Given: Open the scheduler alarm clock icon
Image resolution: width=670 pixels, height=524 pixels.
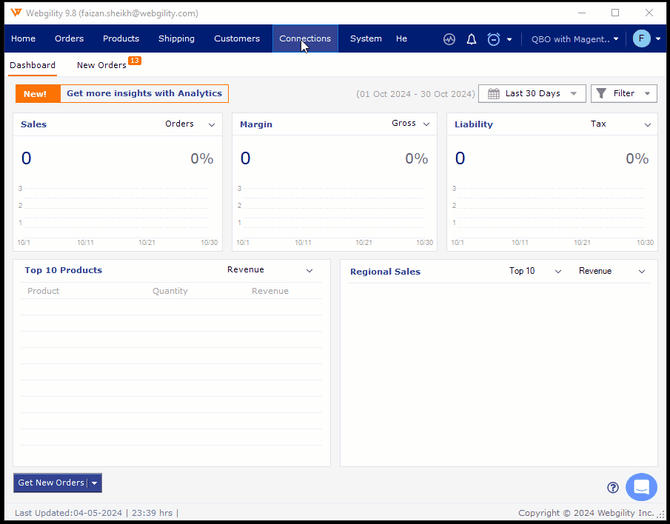Looking at the screenshot, I should click(x=494, y=39).
